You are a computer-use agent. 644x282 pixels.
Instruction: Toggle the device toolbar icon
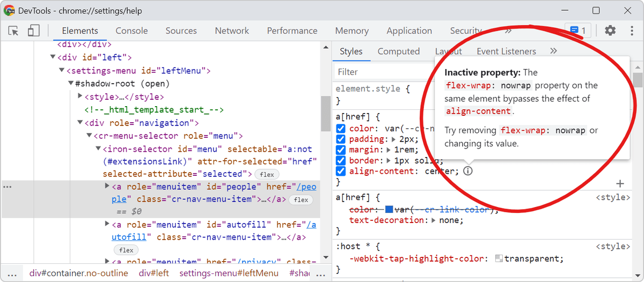click(x=34, y=31)
